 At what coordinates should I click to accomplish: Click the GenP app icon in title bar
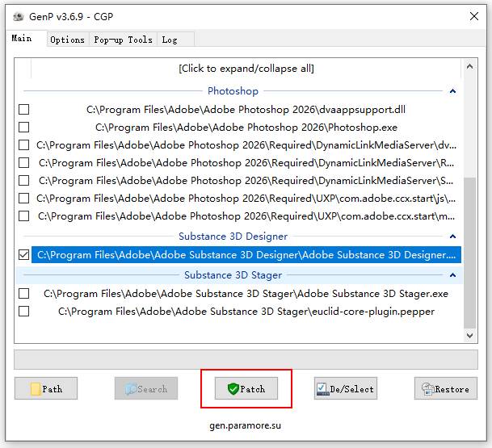tap(19, 16)
